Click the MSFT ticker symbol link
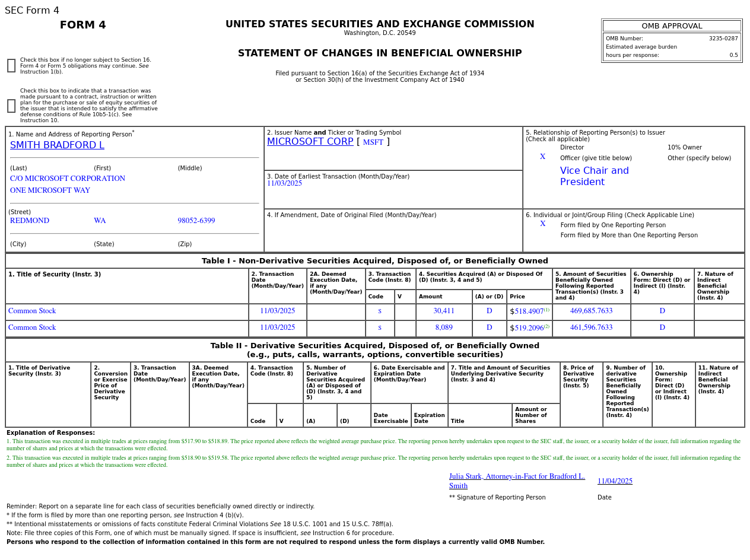 373,142
